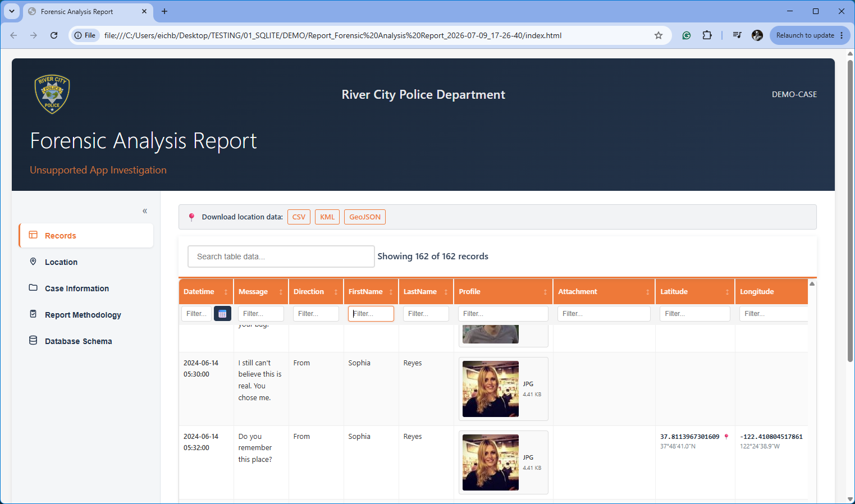Viewport: 855px width, 504px height.
Task: Click the map pin beside latitude 37.8113967301609
Action: (726, 437)
